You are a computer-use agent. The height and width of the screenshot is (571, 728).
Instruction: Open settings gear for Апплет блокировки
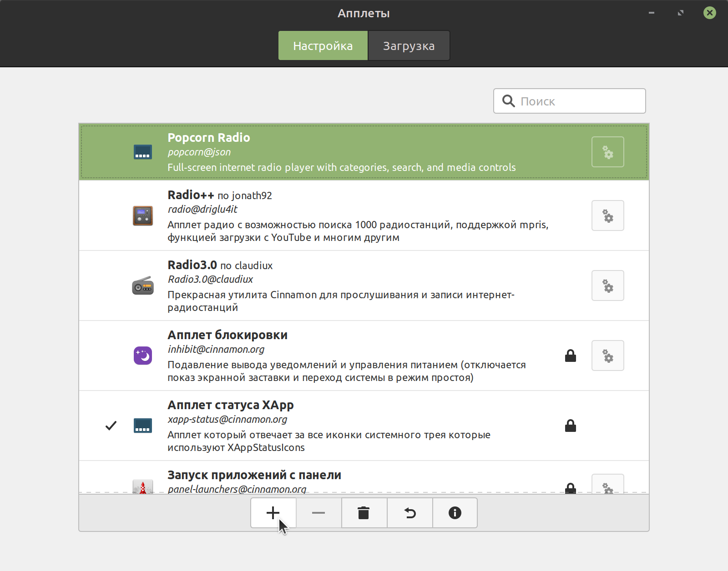click(x=607, y=356)
